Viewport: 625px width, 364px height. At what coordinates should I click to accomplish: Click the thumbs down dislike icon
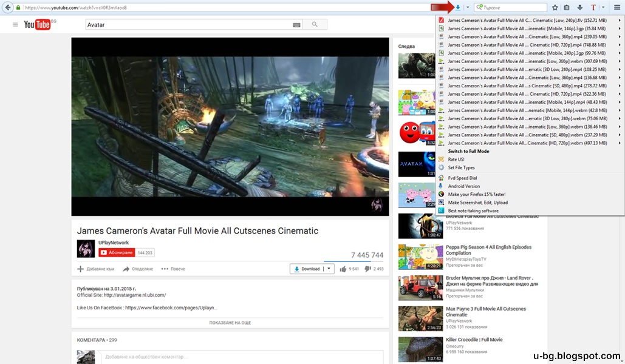pos(368,269)
